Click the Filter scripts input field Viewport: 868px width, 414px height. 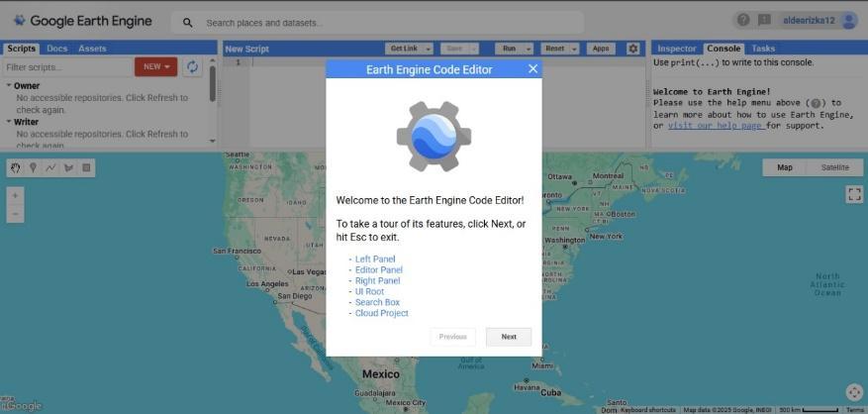(x=67, y=67)
